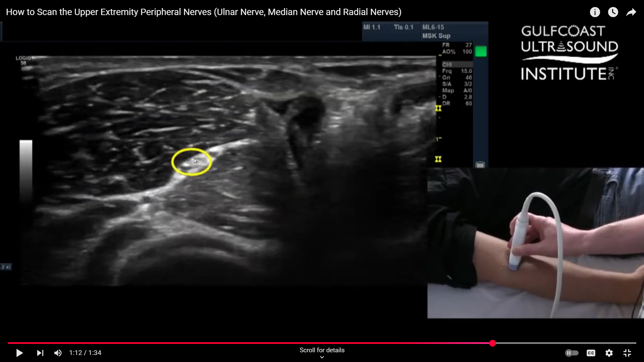Click the Scroll for details text

322,350
